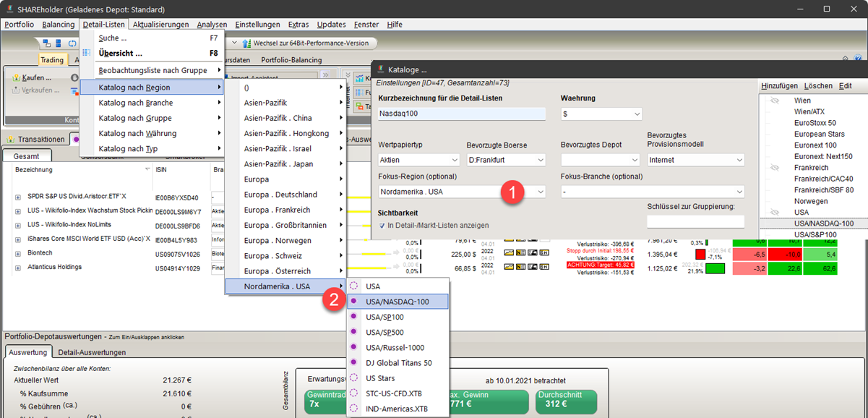Click the dashed circle icon beside US Stars
This screenshot has width=868, height=418.
point(353,378)
